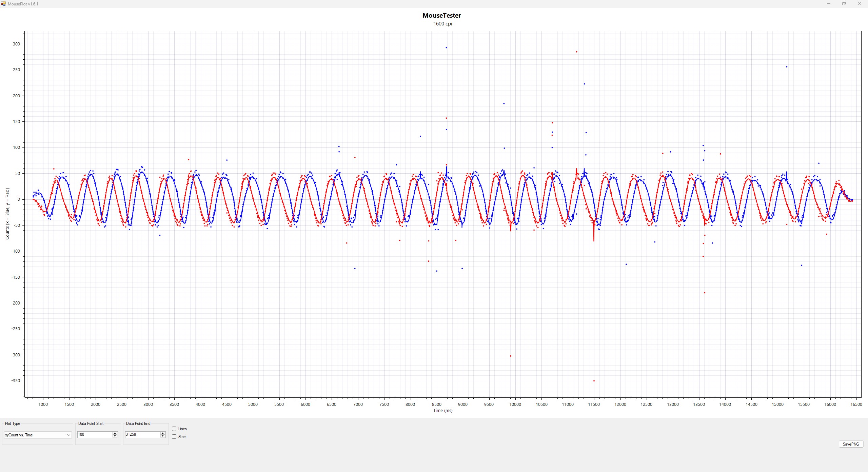The image size is (868, 472).
Task: Click the 0 tick on counts axis
Action: (19, 199)
